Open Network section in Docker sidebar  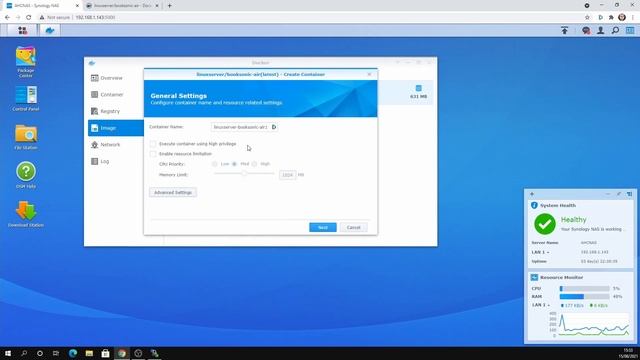click(116, 145)
